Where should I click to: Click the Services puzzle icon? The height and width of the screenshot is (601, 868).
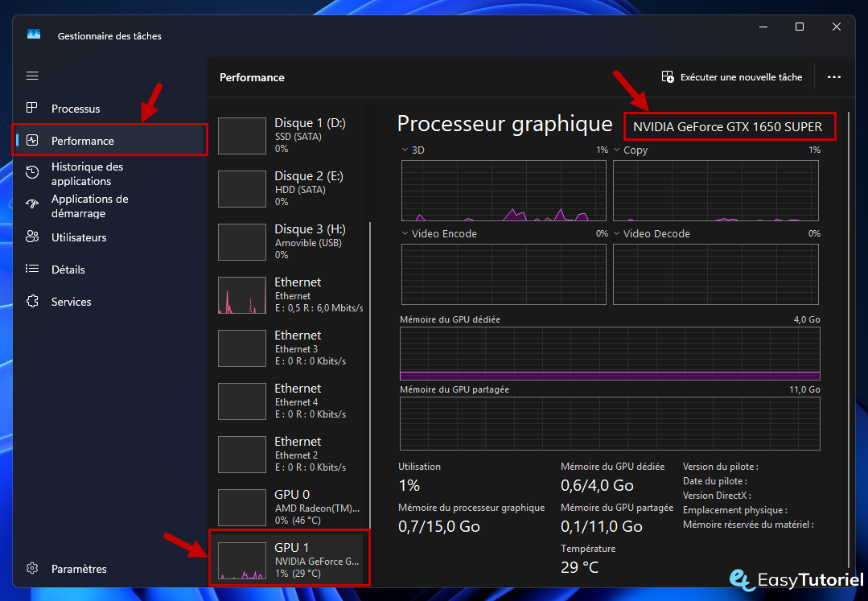click(x=32, y=301)
